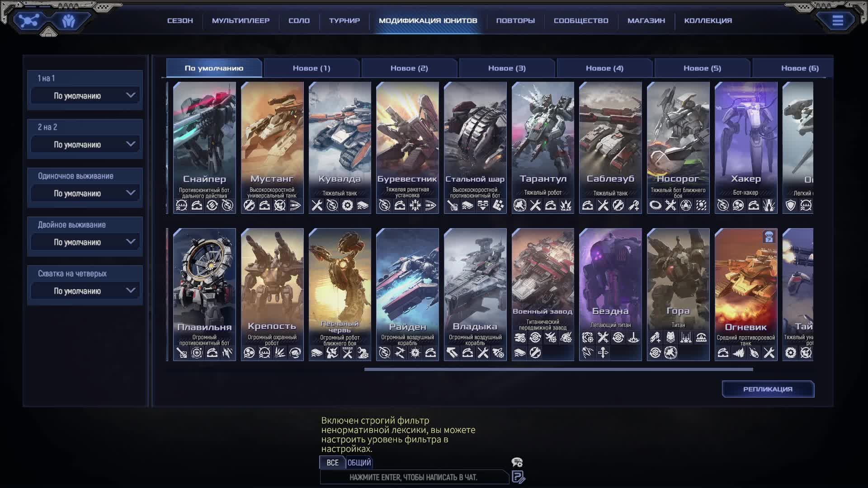Click the horizontal unit list scrollbar

tap(558, 370)
